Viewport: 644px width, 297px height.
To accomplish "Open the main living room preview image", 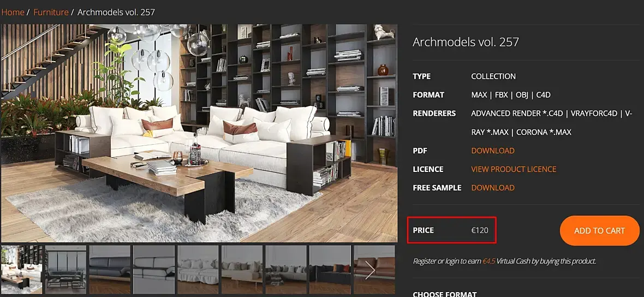I will point(199,133).
